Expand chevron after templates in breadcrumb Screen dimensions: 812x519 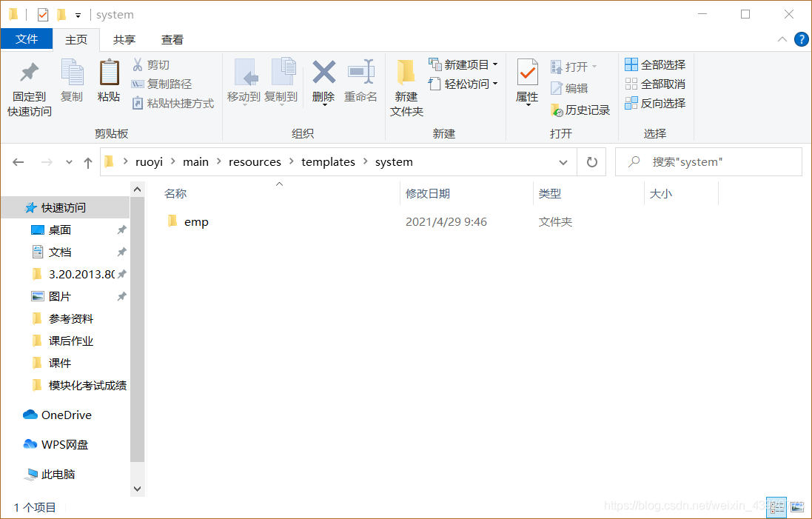point(365,161)
